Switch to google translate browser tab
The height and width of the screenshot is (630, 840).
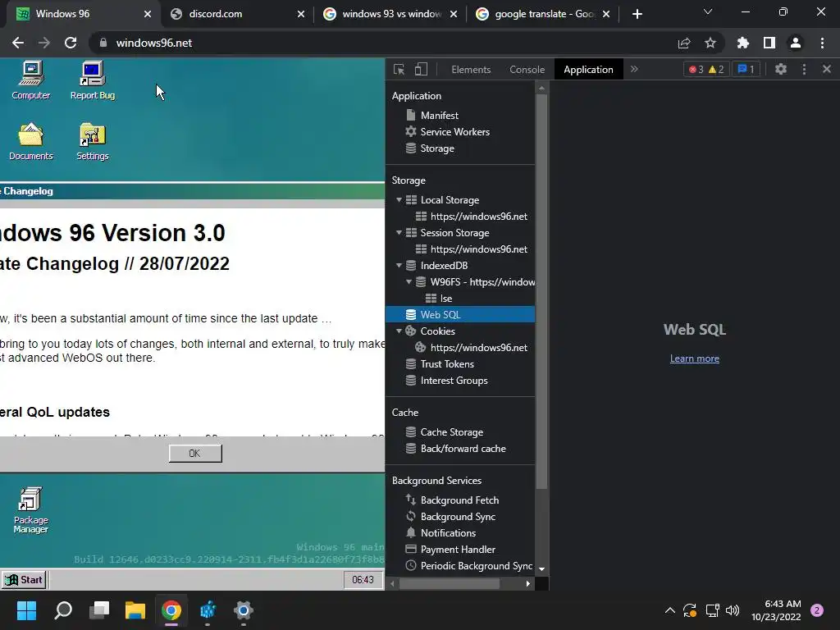(x=542, y=14)
